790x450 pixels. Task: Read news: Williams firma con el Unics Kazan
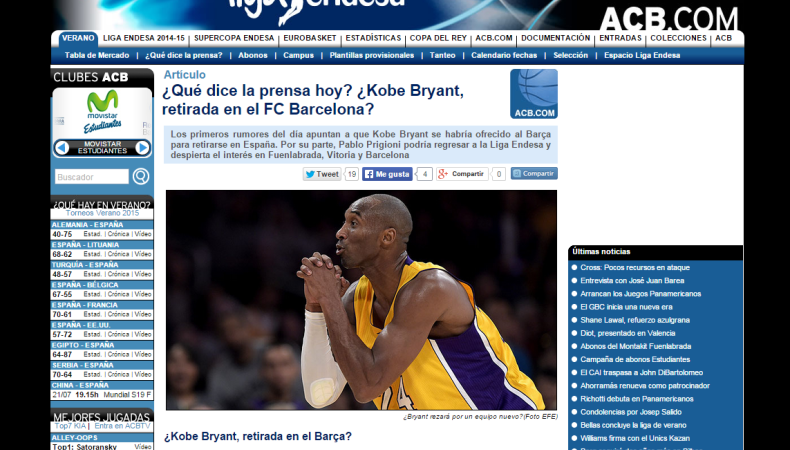pos(635,438)
